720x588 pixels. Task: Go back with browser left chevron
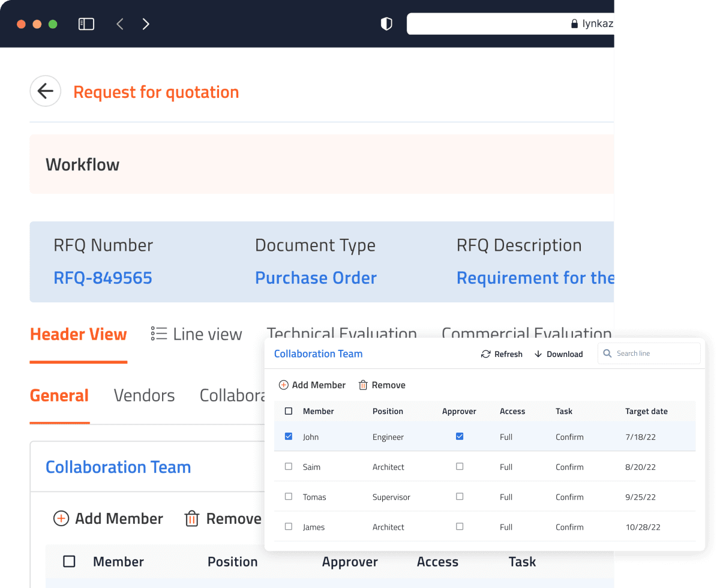120,24
